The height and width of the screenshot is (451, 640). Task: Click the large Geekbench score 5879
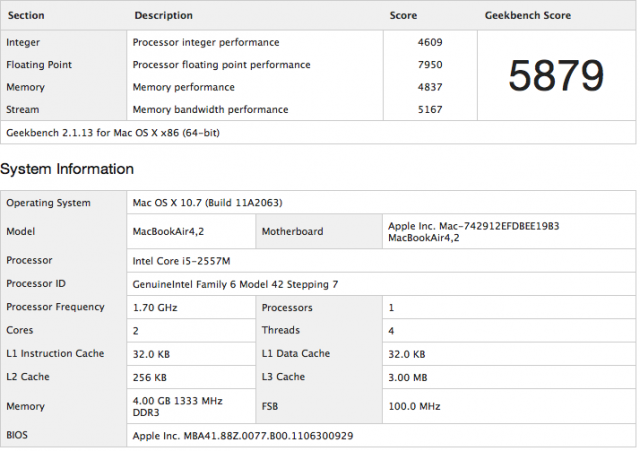(556, 76)
